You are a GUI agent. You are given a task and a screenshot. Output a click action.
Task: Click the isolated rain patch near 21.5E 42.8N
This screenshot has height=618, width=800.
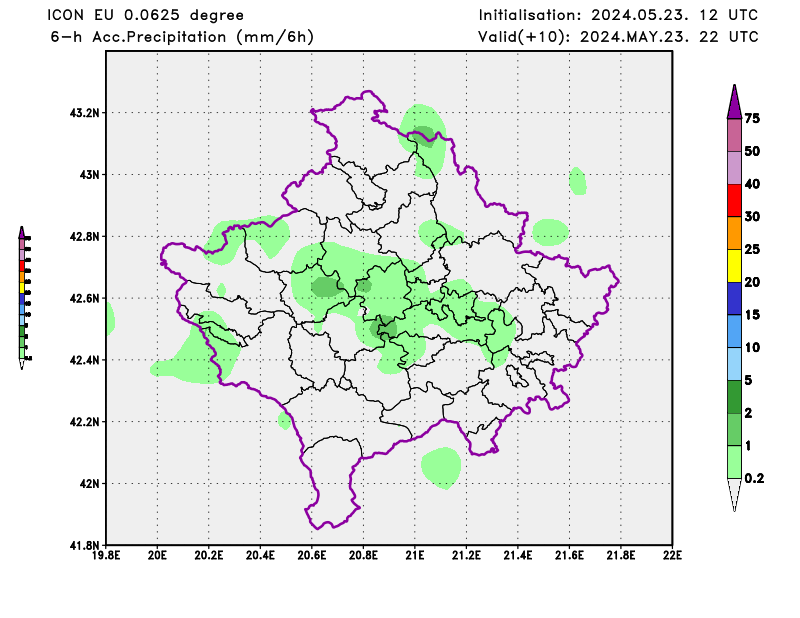tap(551, 232)
